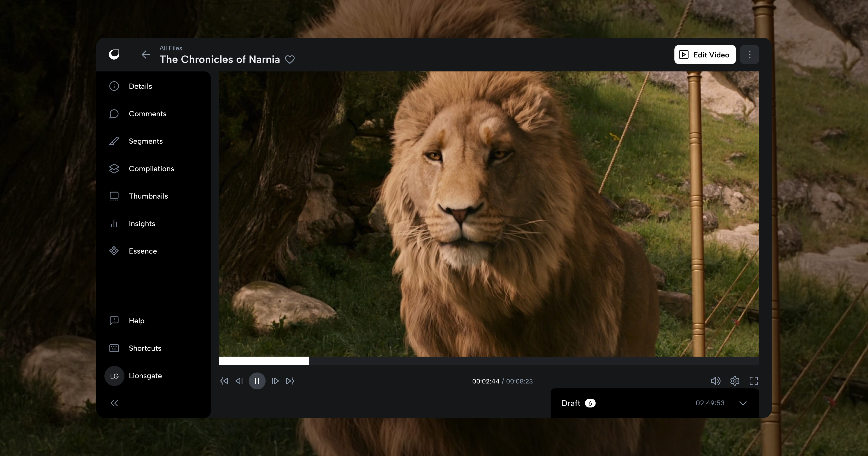This screenshot has width=868, height=456.
Task: Open the Compilations section
Action: [151, 169]
